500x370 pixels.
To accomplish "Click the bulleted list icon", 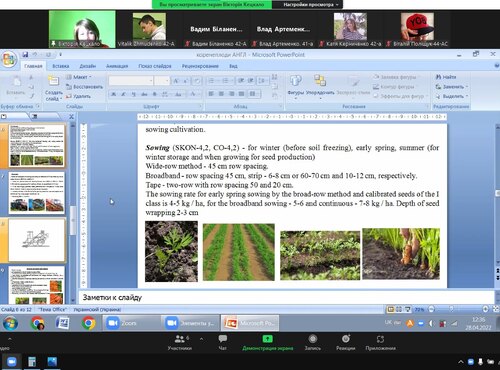I will tap(212, 81).
